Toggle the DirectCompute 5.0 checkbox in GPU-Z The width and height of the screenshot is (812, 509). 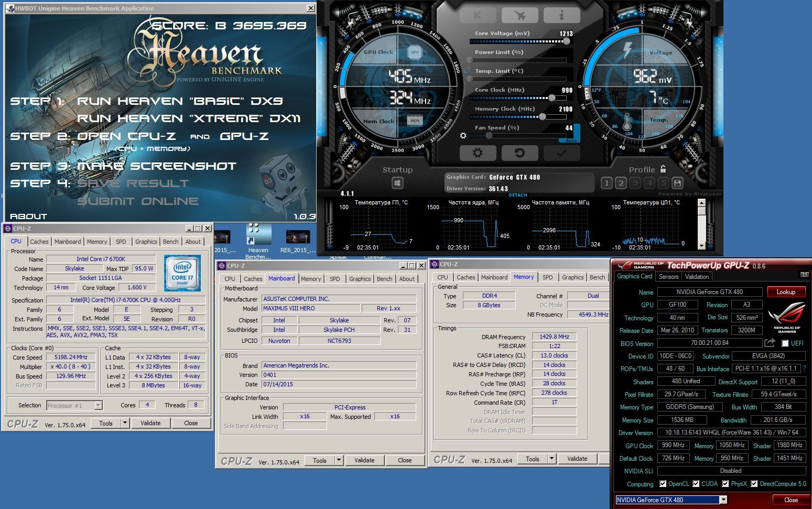755,484
